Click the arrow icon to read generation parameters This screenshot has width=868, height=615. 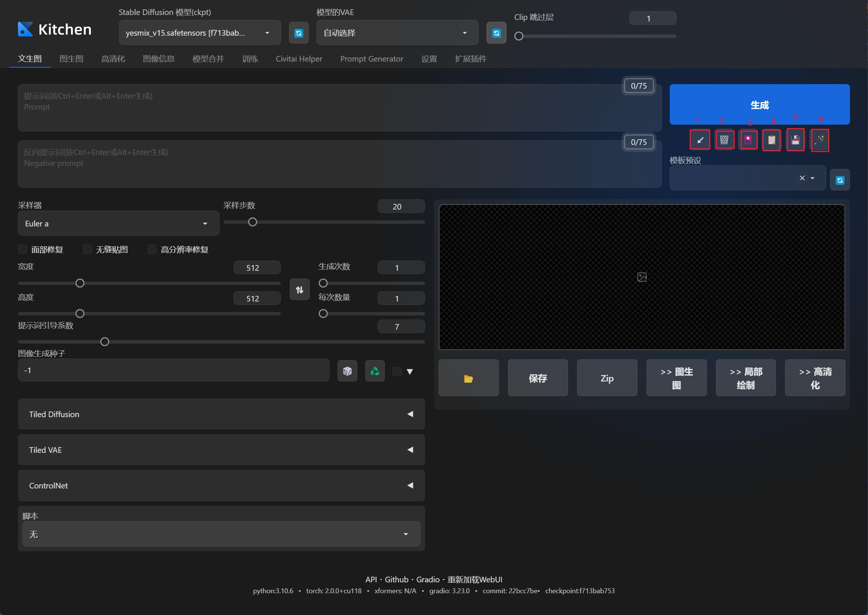(700, 140)
